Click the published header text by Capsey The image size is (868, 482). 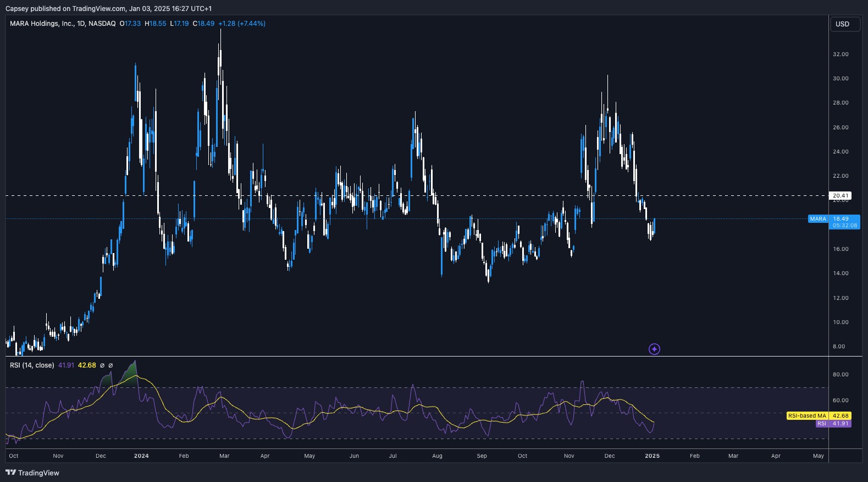(x=108, y=8)
